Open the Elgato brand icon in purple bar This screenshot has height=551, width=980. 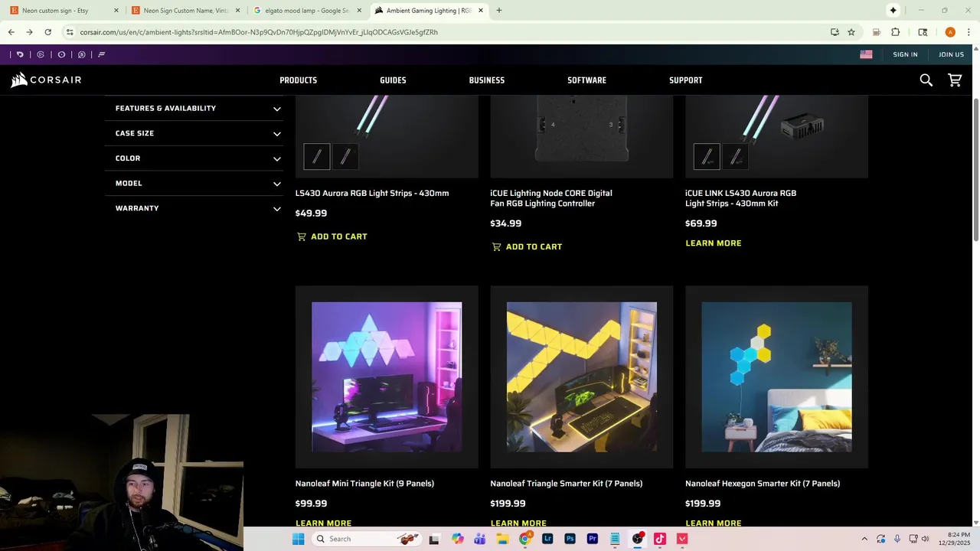coord(41,54)
